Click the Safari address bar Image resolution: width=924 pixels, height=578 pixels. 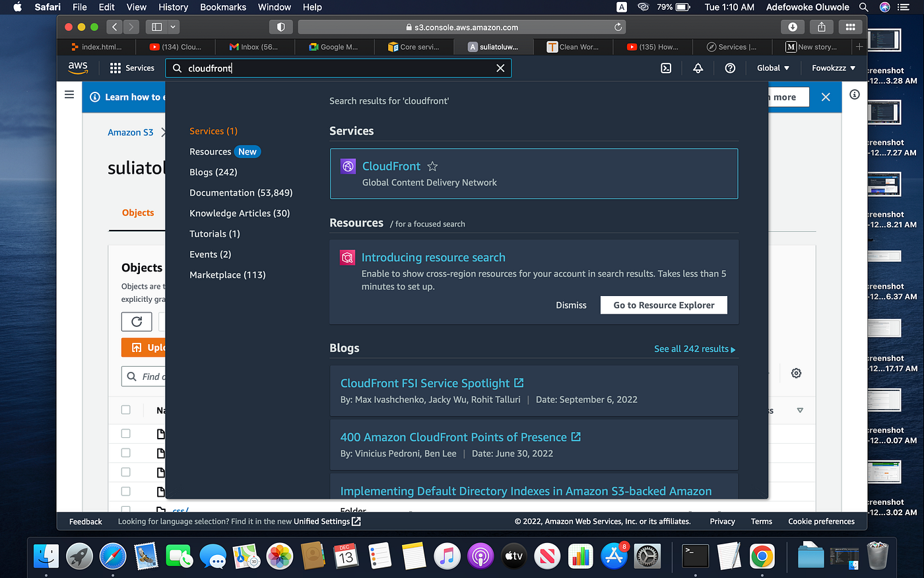point(462,27)
